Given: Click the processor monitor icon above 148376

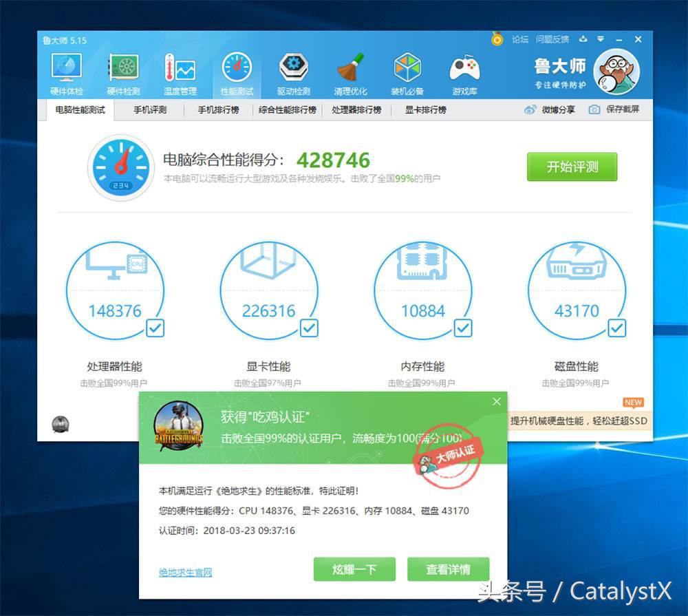Looking at the screenshot, I should [117, 262].
